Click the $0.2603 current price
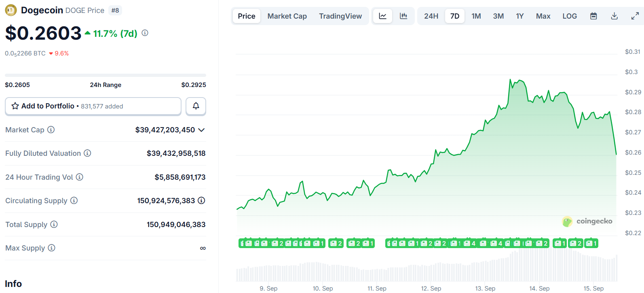 click(x=43, y=33)
